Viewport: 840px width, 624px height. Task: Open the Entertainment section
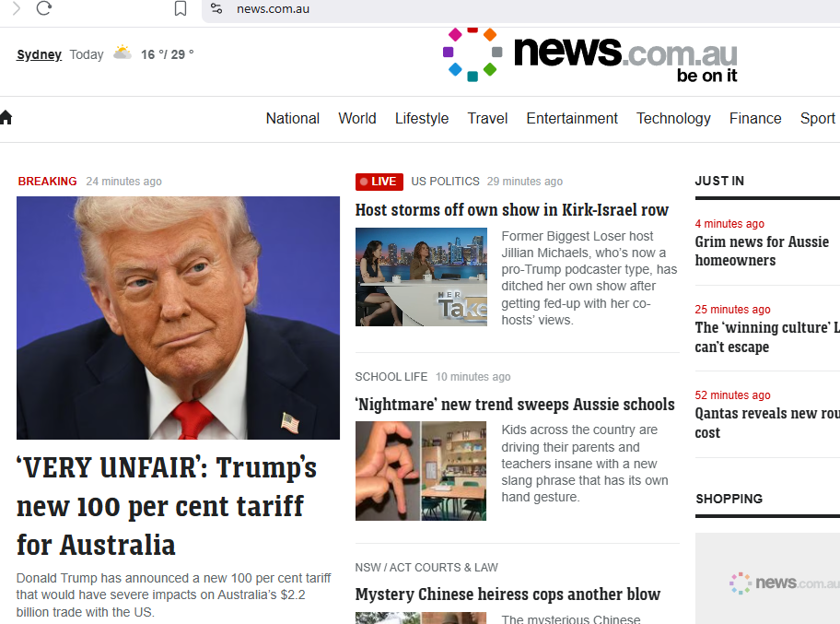click(572, 118)
